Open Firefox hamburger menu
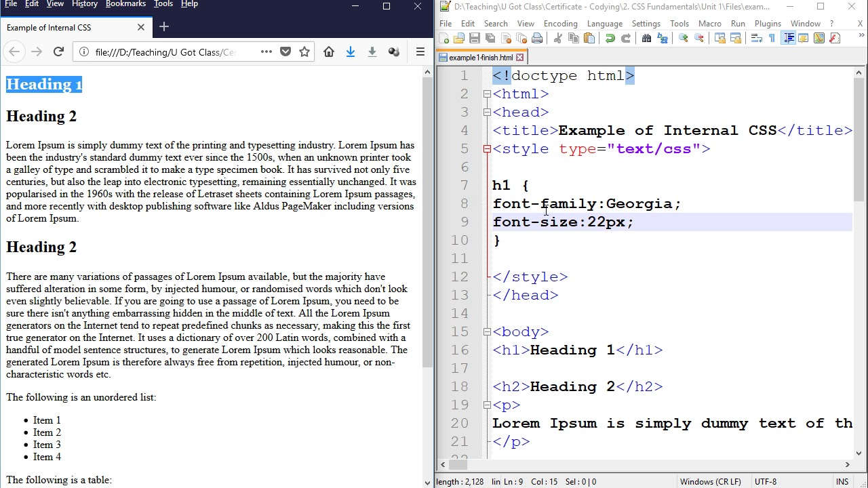 (420, 52)
